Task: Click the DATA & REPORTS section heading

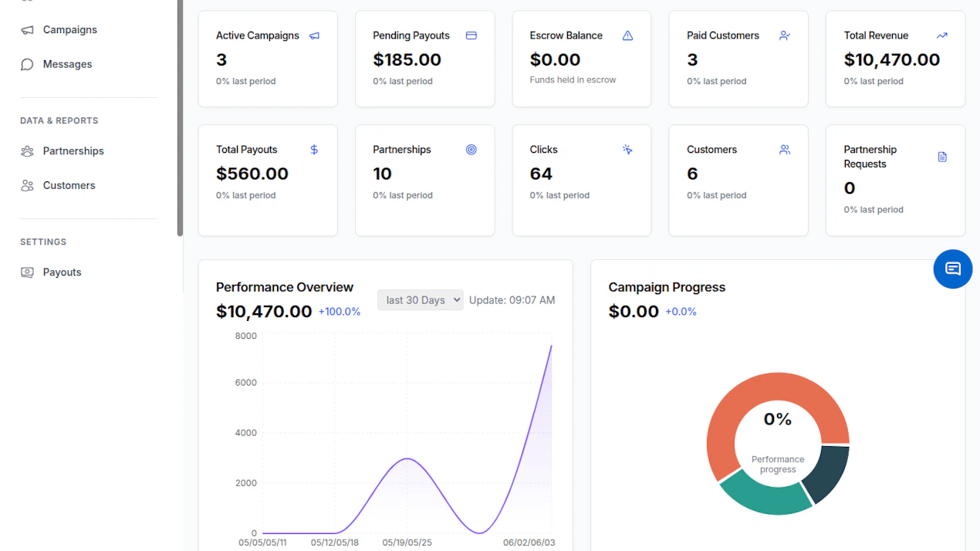Action: pos(59,120)
